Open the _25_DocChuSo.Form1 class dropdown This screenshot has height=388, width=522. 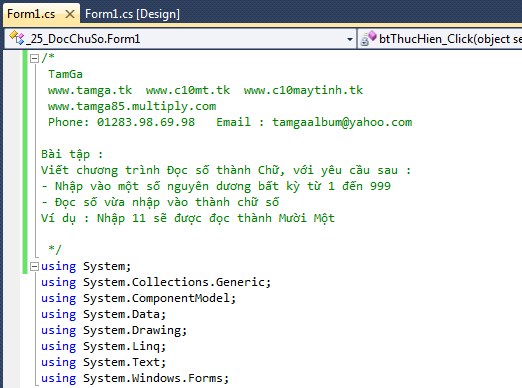349,39
